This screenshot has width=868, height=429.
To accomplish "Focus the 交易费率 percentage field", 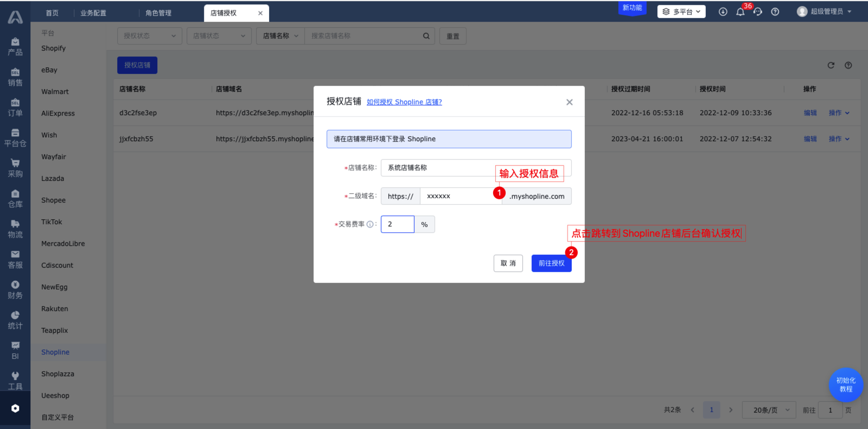I will point(398,224).
